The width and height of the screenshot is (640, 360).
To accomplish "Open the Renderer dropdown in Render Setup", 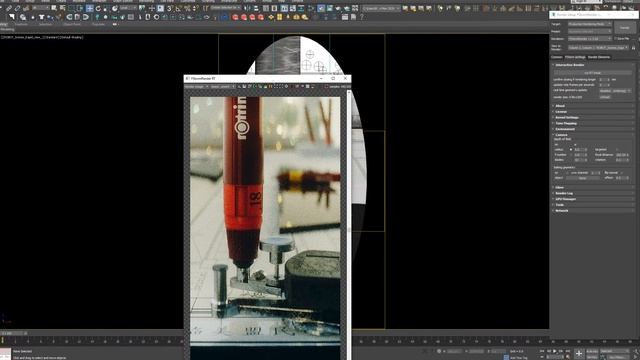I will click(x=590, y=39).
